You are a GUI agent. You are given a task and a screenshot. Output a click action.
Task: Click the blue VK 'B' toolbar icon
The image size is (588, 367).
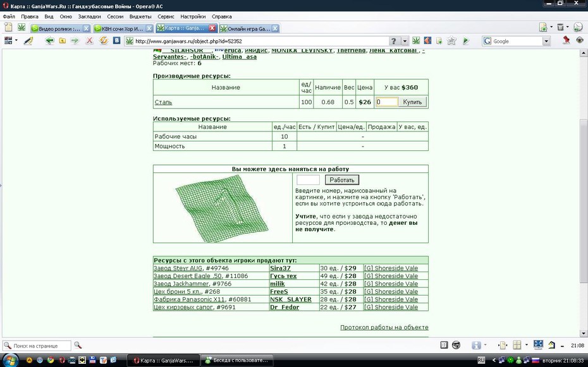tap(116, 40)
